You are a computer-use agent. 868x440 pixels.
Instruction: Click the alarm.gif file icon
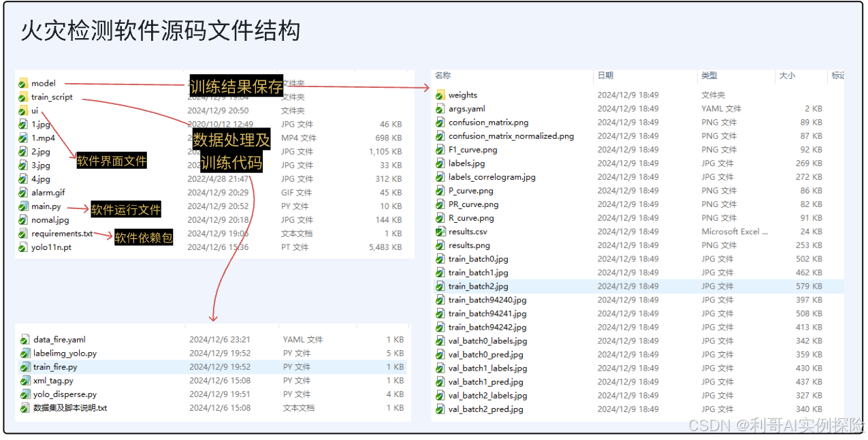(23, 193)
